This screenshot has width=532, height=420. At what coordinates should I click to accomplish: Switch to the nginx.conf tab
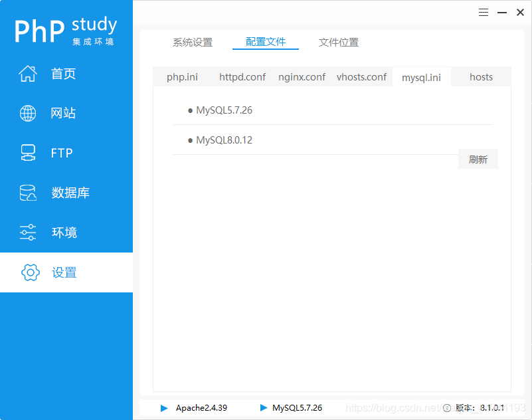pos(302,76)
